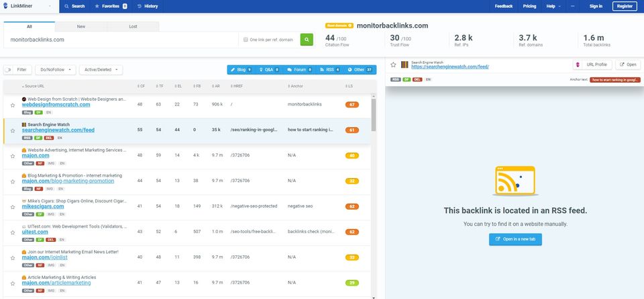Filter by Forum link type
The width and height of the screenshot is (644, 299).
(299, 70)
